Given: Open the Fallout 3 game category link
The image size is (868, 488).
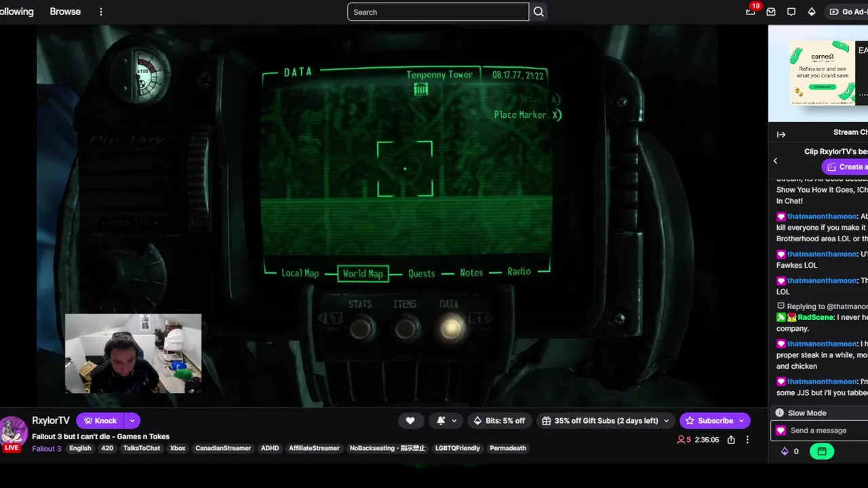Looking at the screenshot, I should point(46,449).
